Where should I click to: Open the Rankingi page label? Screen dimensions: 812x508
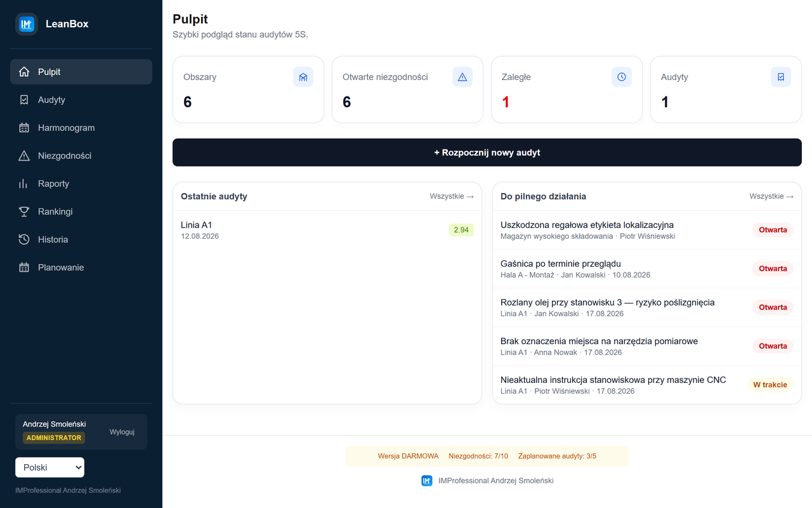[55, 211]
